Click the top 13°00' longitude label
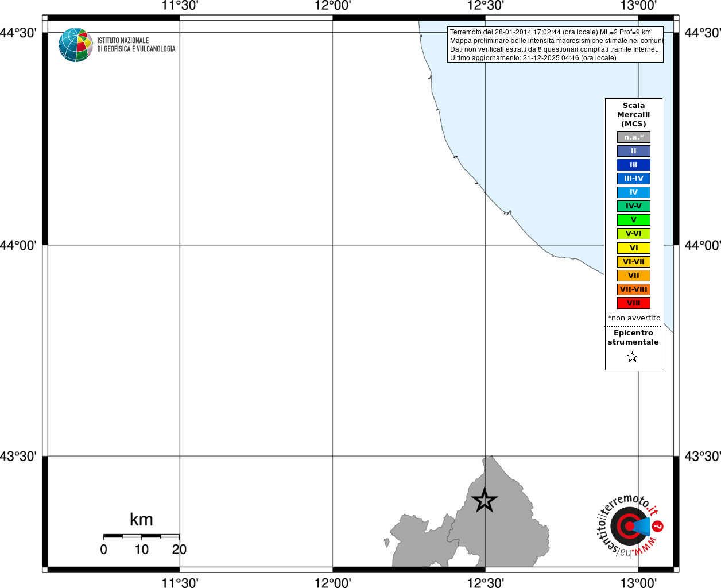 [x=638, y=6]
